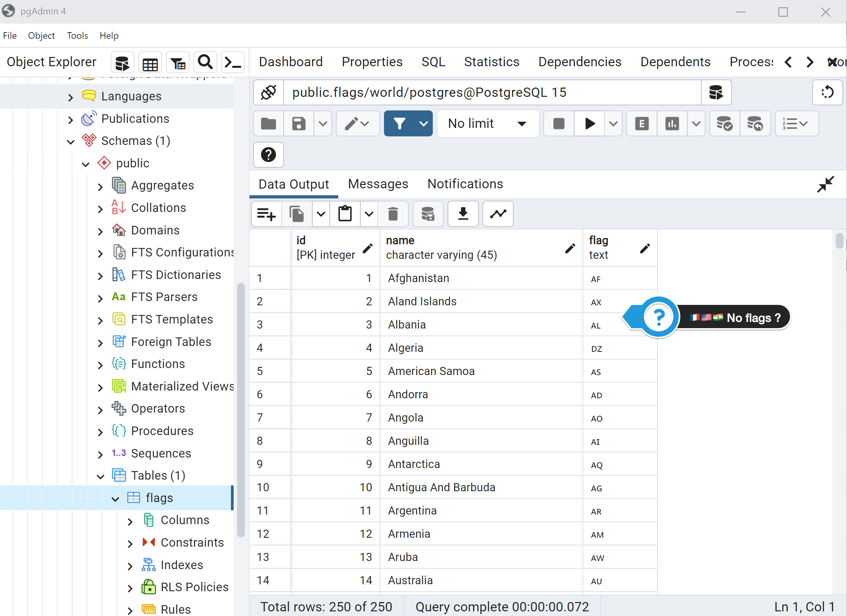
Task: Toggle the restore panel size arrows
Action: (825, 184)
